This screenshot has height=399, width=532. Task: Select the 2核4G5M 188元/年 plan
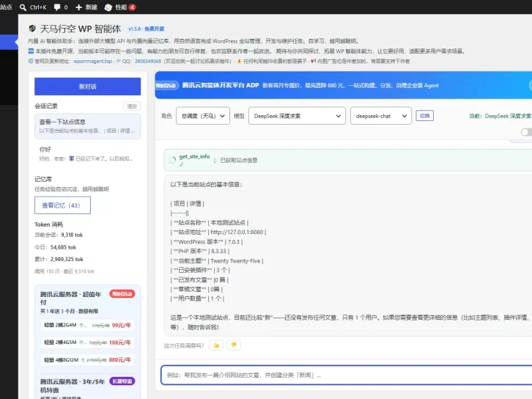[x=87, y=343]
